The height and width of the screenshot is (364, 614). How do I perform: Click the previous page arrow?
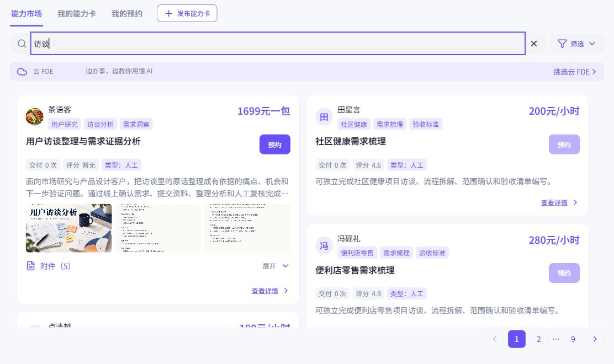(x=495, y=339)
